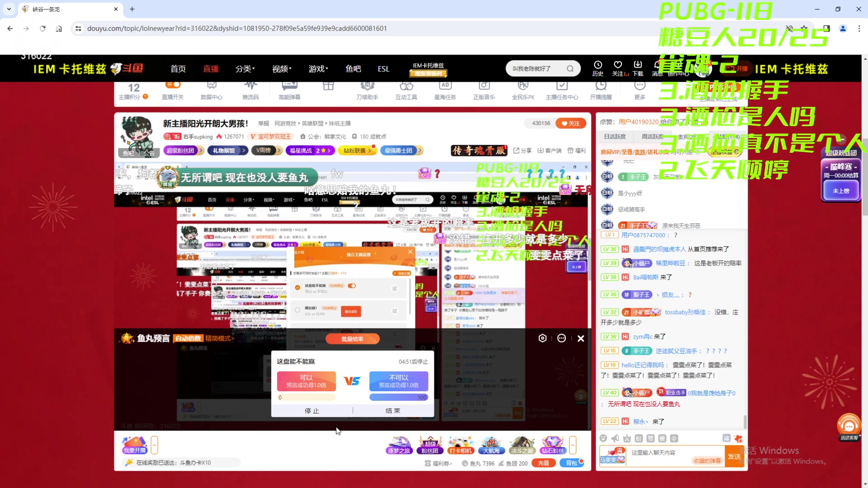Toggle the 这盘能不能赢 prediction switch in embedded dialog
The height and width of the screenshot is (488, 868).
pos(352,286)
